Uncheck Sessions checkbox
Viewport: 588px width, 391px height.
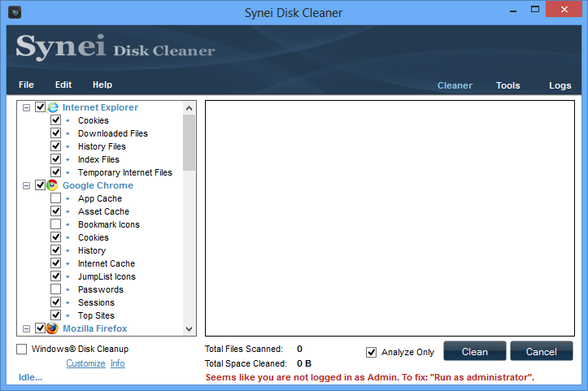pyautogui.click(x=55, y=302)
